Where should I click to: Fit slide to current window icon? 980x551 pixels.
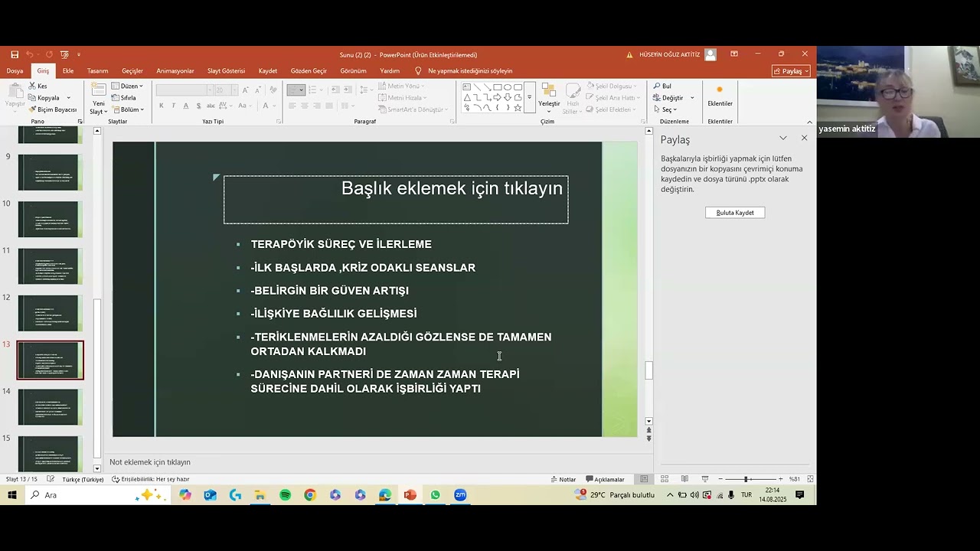(810, 479)
